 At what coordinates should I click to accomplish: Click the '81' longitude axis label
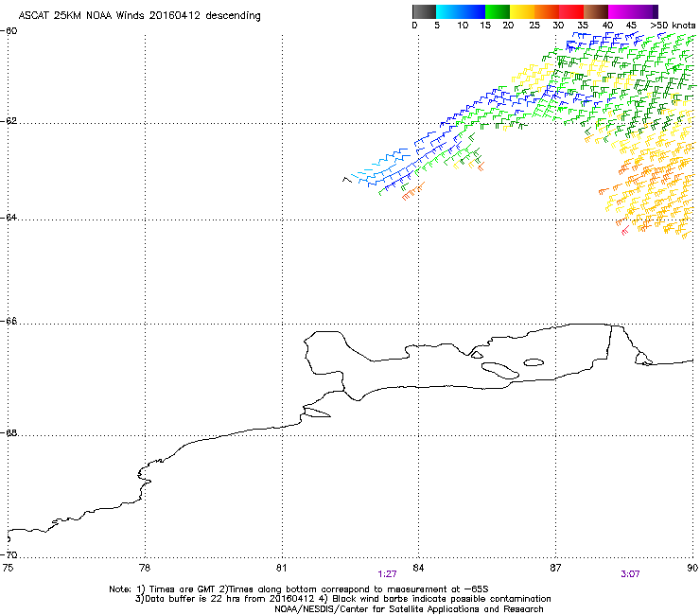point(281,568)
